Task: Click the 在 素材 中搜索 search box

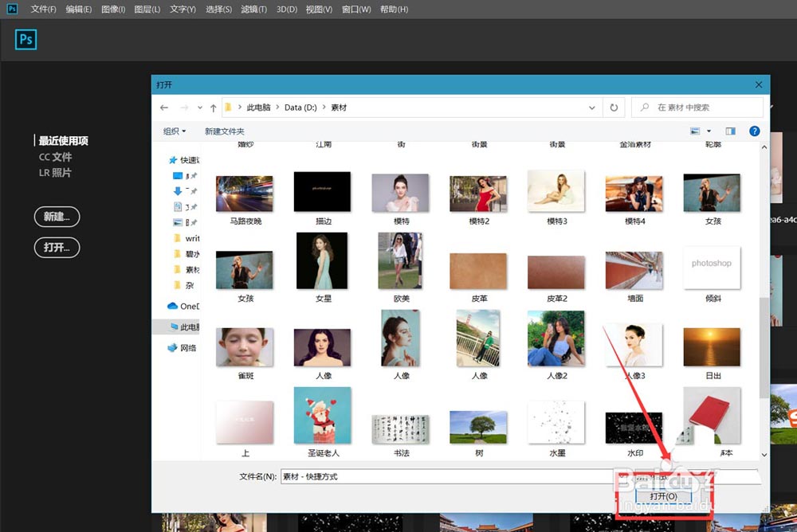Action: [697, 108]
